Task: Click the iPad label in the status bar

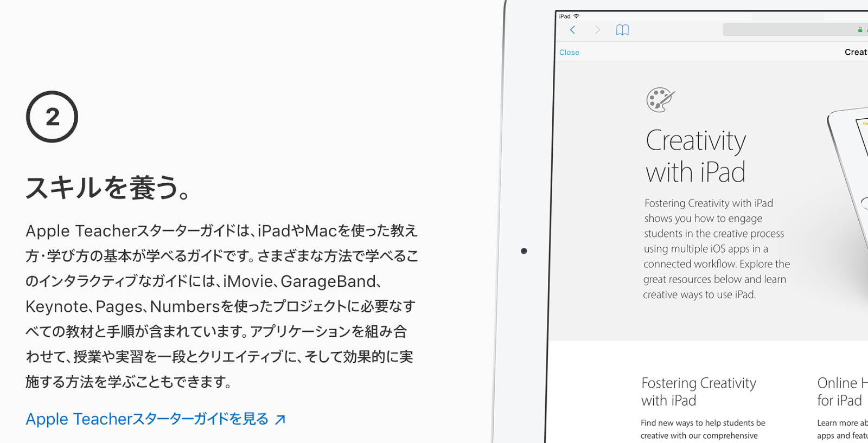Action: 565,16
